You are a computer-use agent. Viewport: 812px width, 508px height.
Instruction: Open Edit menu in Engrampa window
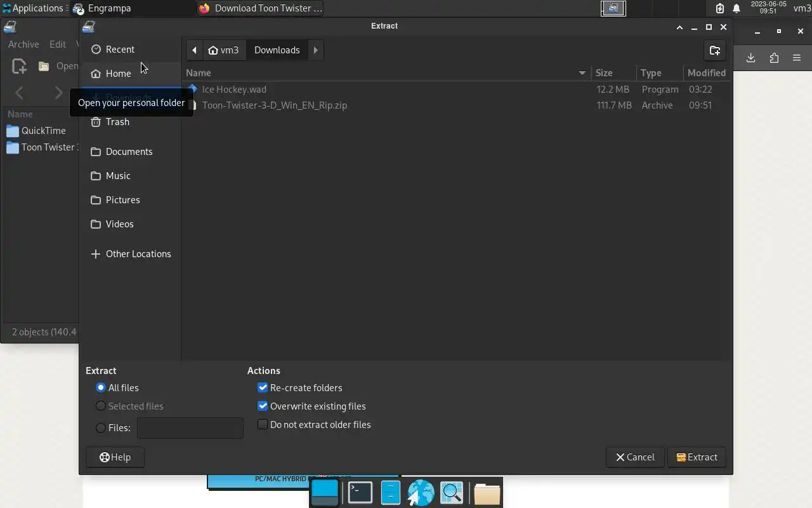pyautogui.click(x=58, y=44)
